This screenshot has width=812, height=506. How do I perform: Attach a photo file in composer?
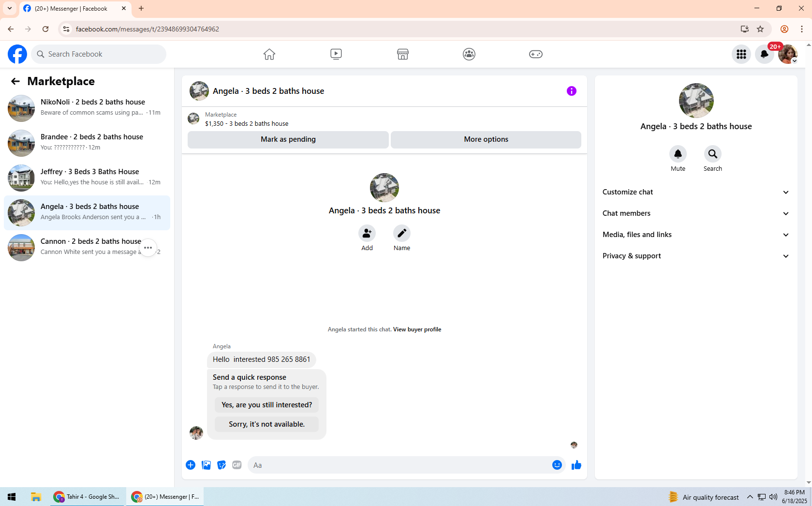pyautogui.click(x=206, y=465)
